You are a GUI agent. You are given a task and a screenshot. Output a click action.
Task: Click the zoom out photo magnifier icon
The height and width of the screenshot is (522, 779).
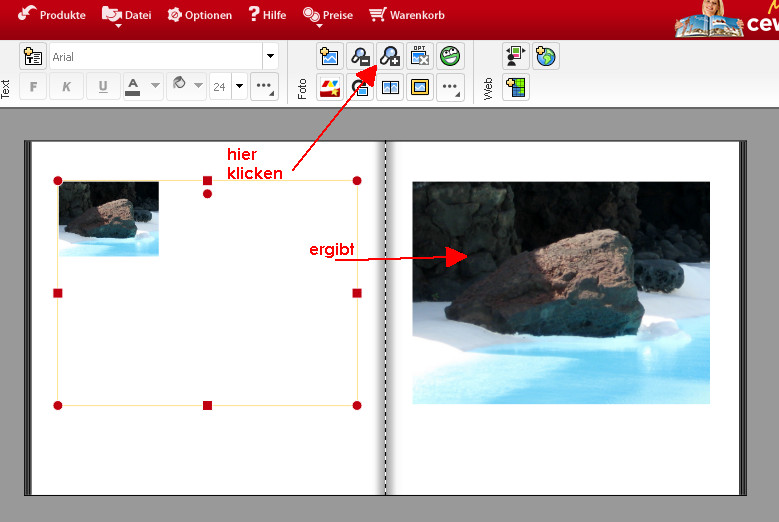pyautogui.click(x=360, y=57)
